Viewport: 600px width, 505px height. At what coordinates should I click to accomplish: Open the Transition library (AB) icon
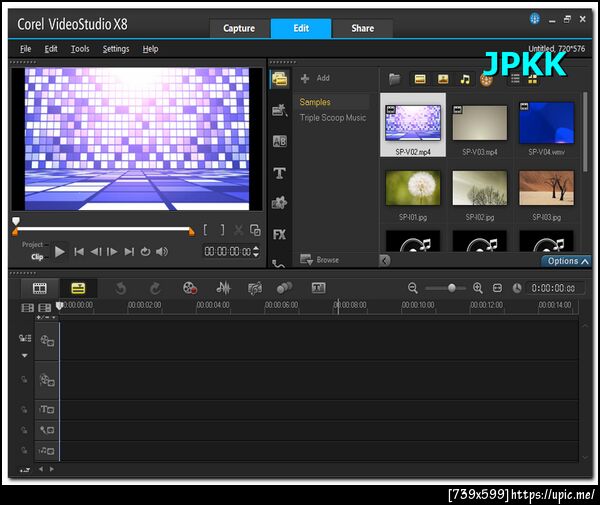(280, 141)
